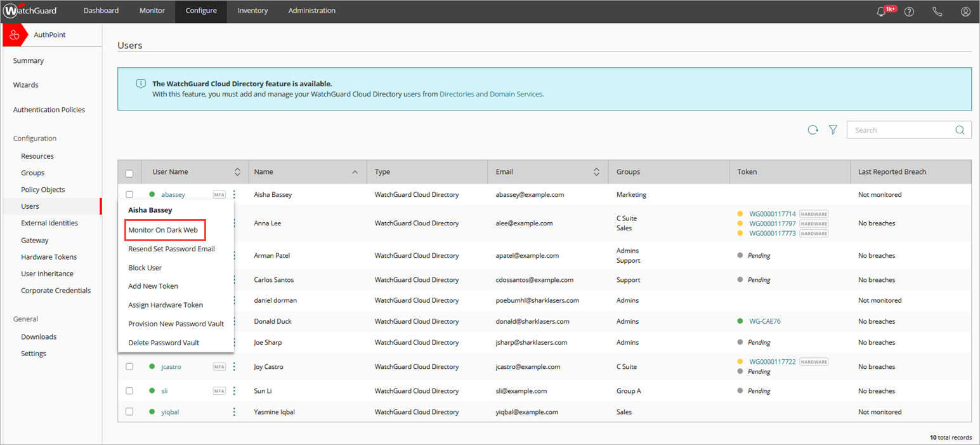This screenshot has width=980, height=445.
Task: Click the refresh icon above the users table
Action: pos(813,130)
